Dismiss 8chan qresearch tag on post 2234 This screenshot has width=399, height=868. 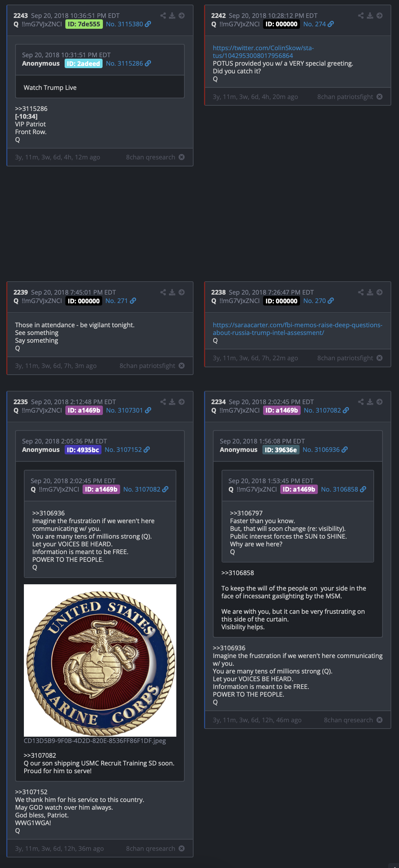click(380, 720)
